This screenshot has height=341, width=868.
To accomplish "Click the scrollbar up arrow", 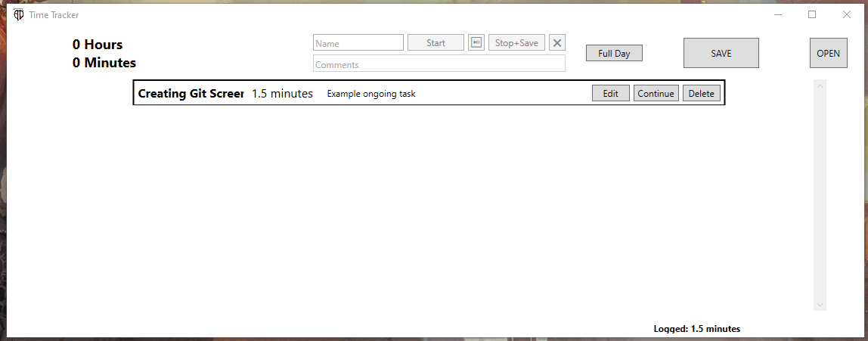I will (820, 85).
